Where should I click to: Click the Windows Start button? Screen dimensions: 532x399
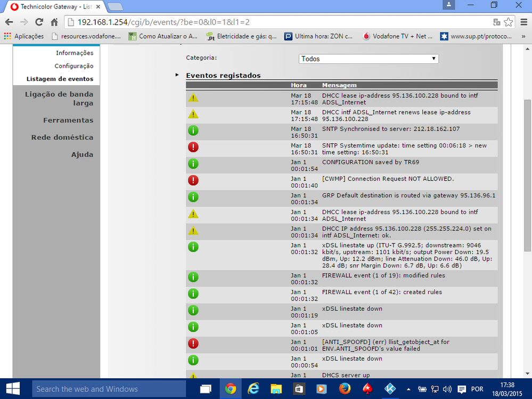pos(13,389)
